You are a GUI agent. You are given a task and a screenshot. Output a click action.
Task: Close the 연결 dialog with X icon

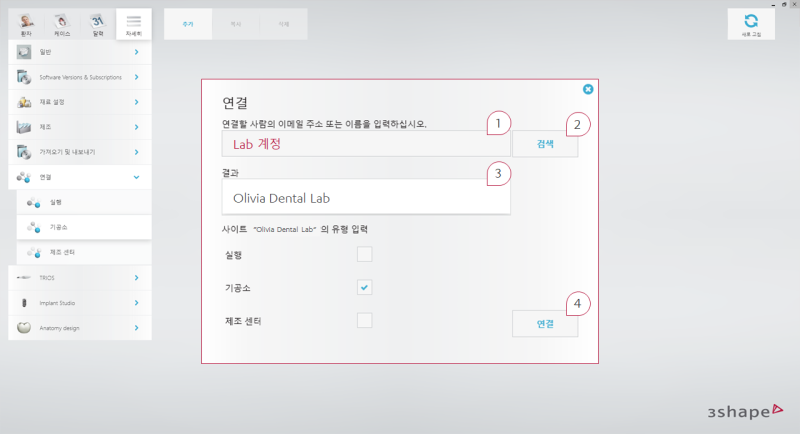pos(588,89)
